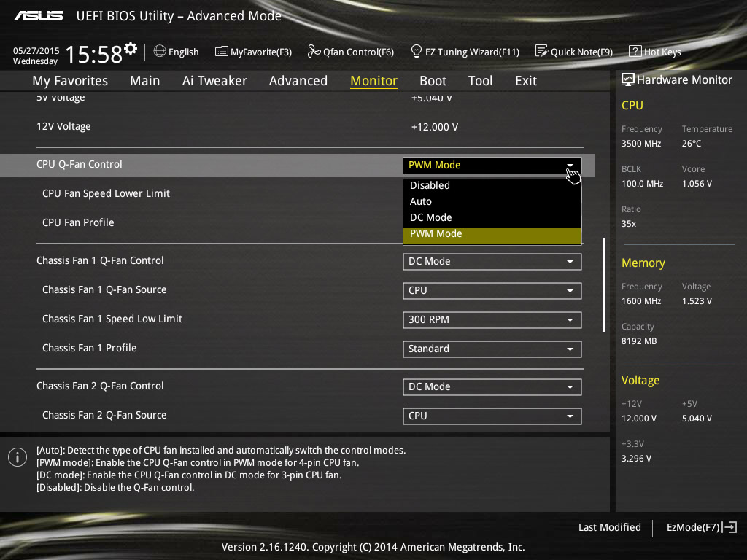Click the 3500 MHz CPU frequency value
Image resolution: width=747 pixels, height=560 pixels.
tap(641, 144)
